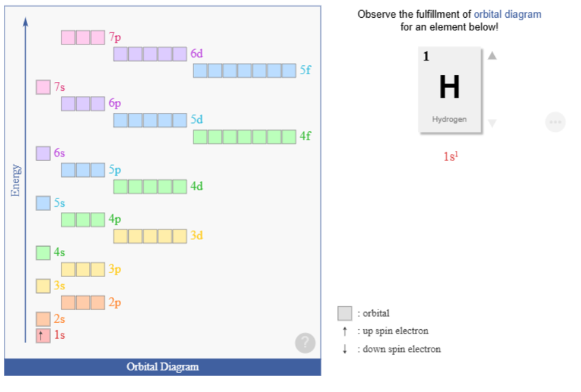Click the last 5f orbital box

click(x=289, y=70)
